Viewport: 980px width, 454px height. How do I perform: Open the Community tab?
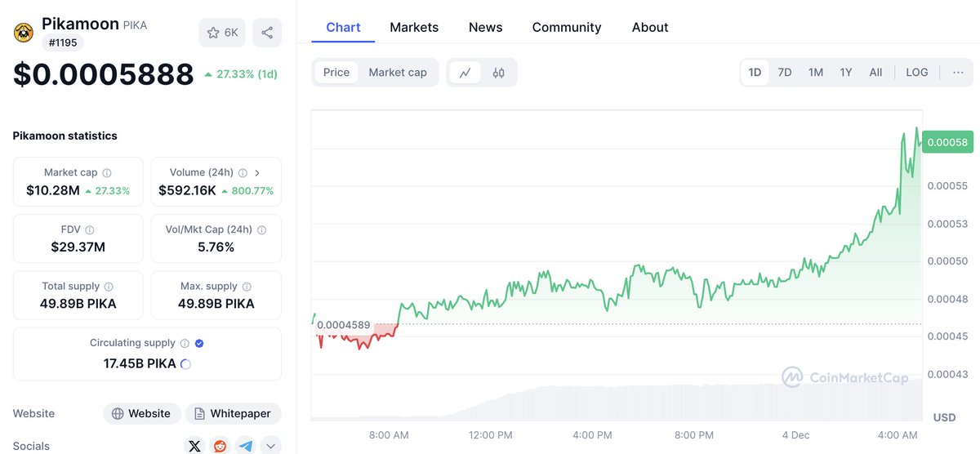[567, 27]
